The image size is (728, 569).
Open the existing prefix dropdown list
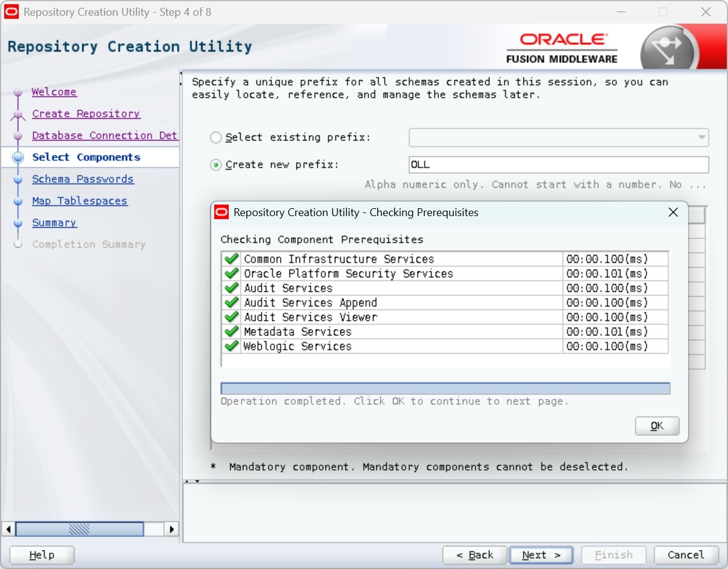coord(701,137)
